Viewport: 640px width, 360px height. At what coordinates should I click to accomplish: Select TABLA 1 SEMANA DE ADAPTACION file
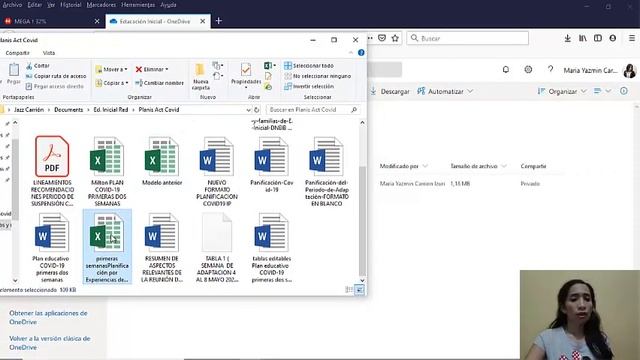click(217, 247)
